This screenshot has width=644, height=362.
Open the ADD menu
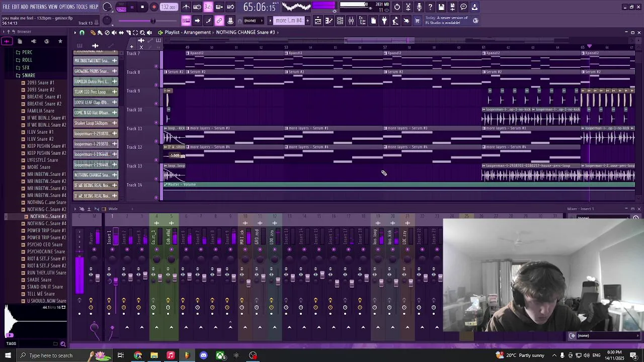click(x=25, y=7)
